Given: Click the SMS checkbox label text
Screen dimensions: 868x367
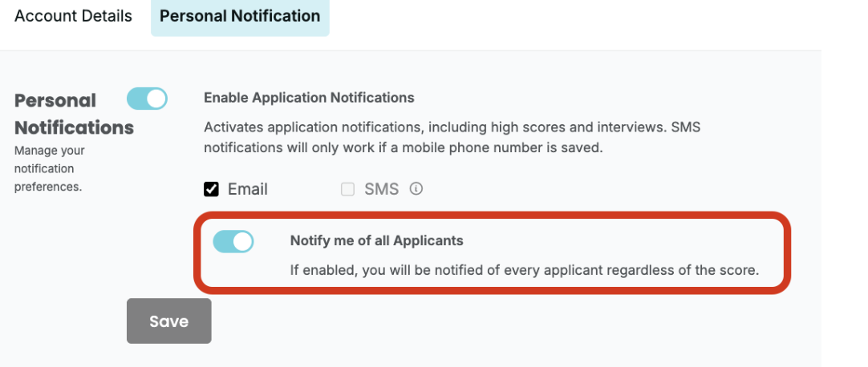Looking at the screenshot, I should coord(381,189).
